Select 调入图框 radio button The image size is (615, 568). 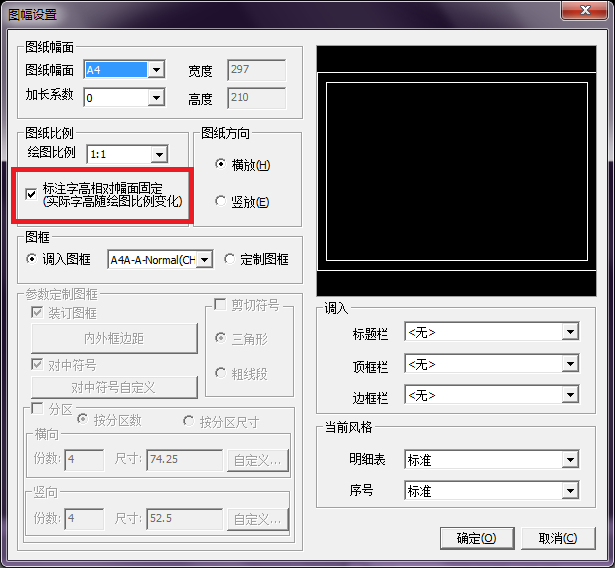tap(31, 259)
